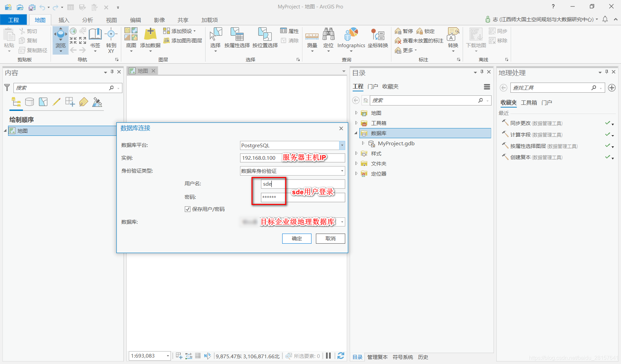Click the add (+) icon in Geoprocessing pane
The height and width of the screenshot is (364, 621).
pyautogui.click(x=612, y=88)
